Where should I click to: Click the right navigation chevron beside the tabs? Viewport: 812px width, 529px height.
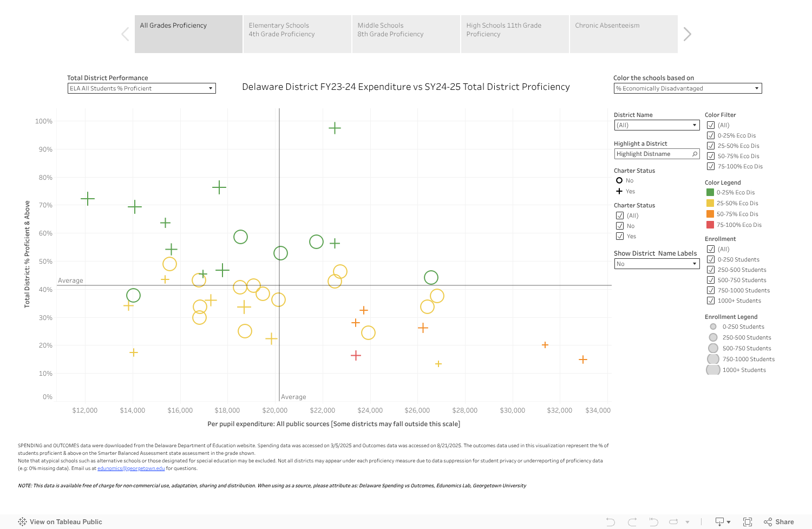(687, 34)
